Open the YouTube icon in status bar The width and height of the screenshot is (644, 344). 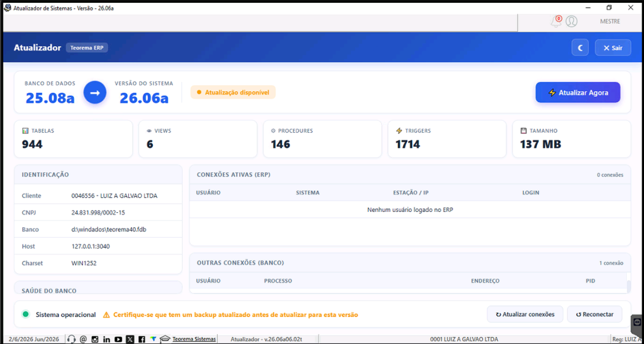pos(118,339)
